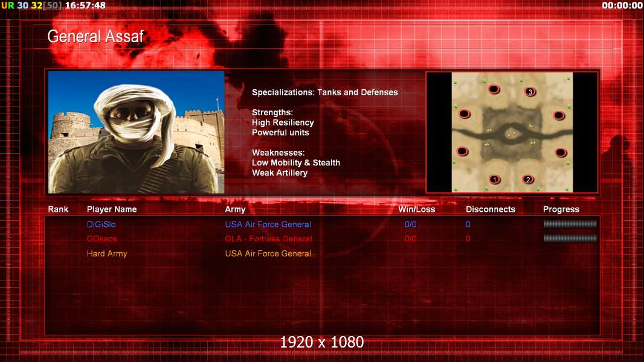Click the Hard Army player row

pyautogui.click(x=107, y=253)
